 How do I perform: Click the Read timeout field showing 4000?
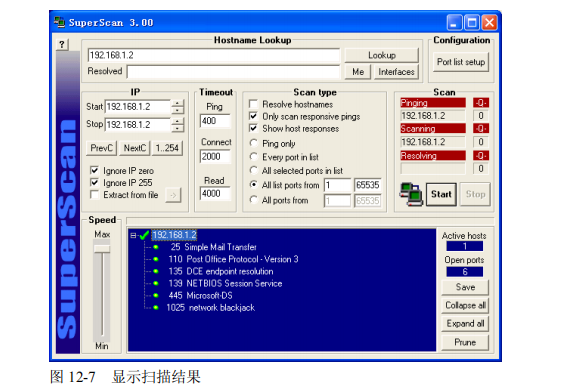[215, 193]
